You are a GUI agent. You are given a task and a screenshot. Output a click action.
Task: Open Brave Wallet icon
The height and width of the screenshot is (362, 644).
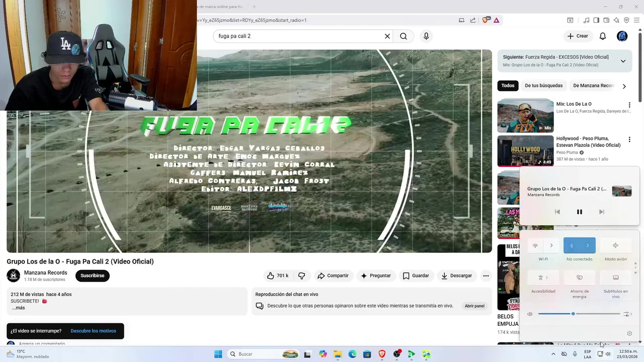pos(606,20)
